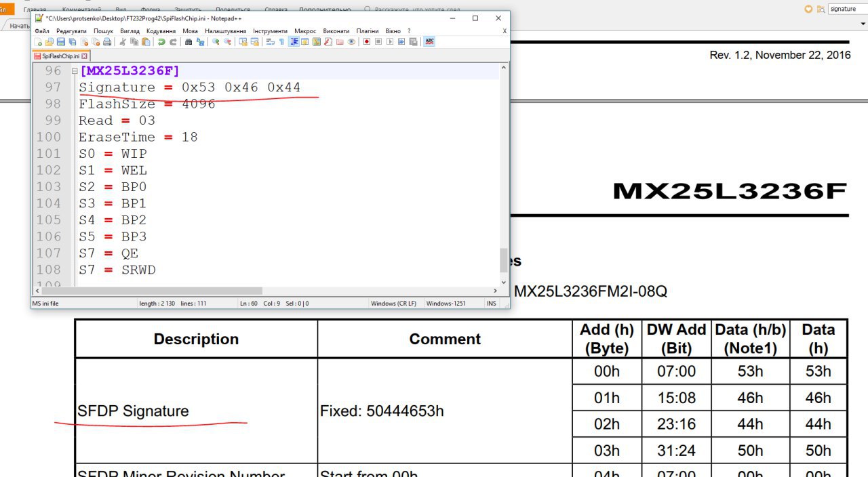Close document using the menu bar X
The height and width of the screenshot is (477, 868).
coord(505,31)
